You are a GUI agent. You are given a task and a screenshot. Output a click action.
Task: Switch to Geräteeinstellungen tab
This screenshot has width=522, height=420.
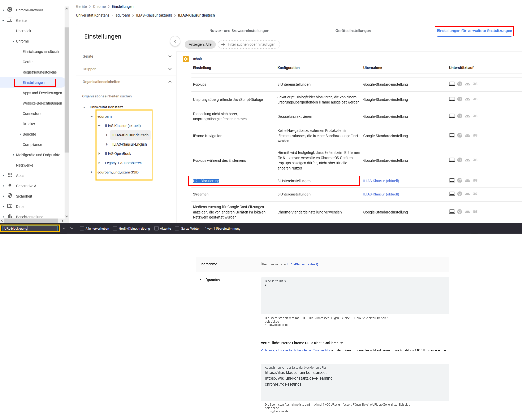pos(353,31)
